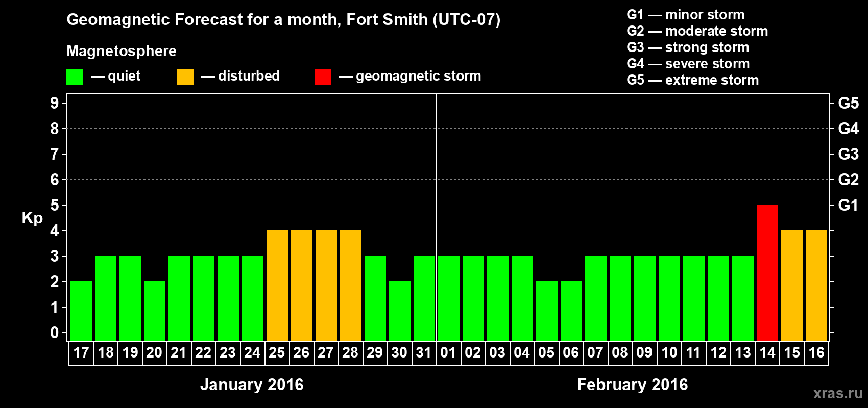This screenshot has width=868, height=408.
Task: Click the 'G1 — minor storm' legend line
Action: [686, 15]
